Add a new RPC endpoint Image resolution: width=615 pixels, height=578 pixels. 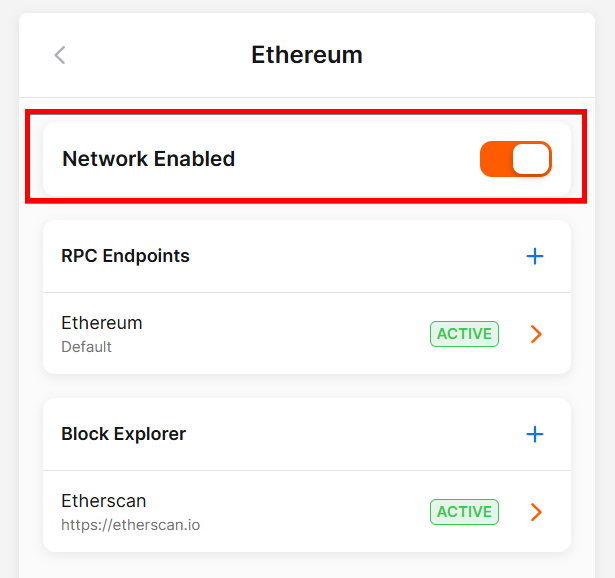[535, 256]
